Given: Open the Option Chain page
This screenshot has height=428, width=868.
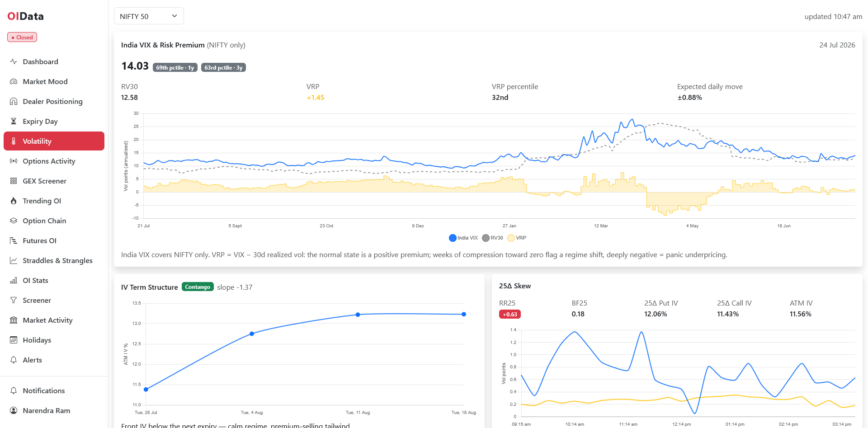Looking at the screenshot, I should (54, 221).
